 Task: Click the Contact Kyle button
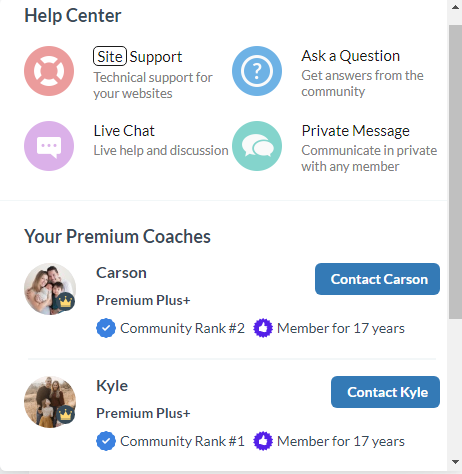(385, 392)
